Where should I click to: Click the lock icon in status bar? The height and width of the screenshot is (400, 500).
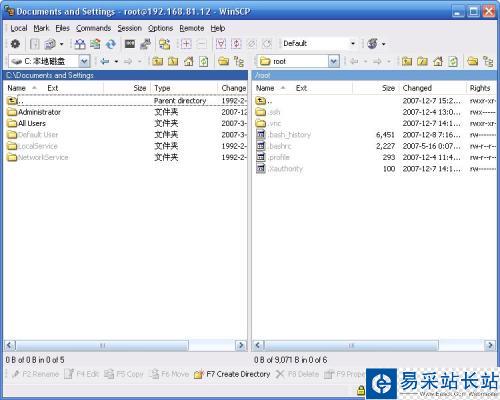pos(361,390)
